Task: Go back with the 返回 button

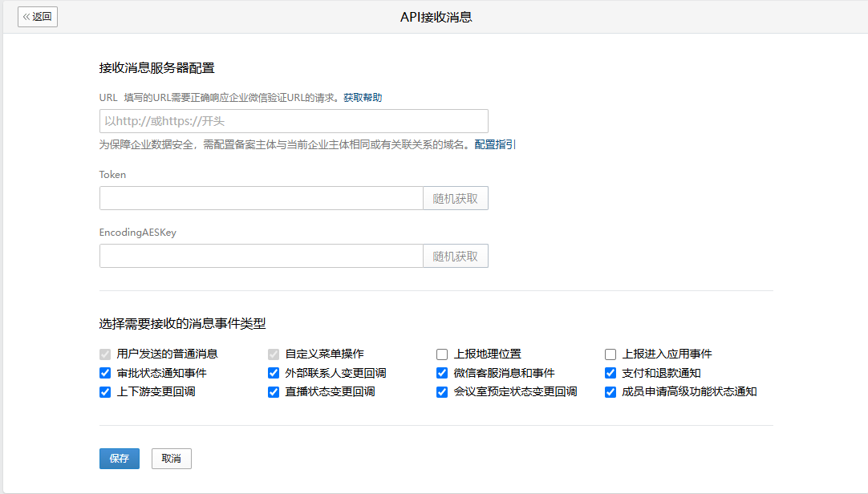Action: coord(38,17)
